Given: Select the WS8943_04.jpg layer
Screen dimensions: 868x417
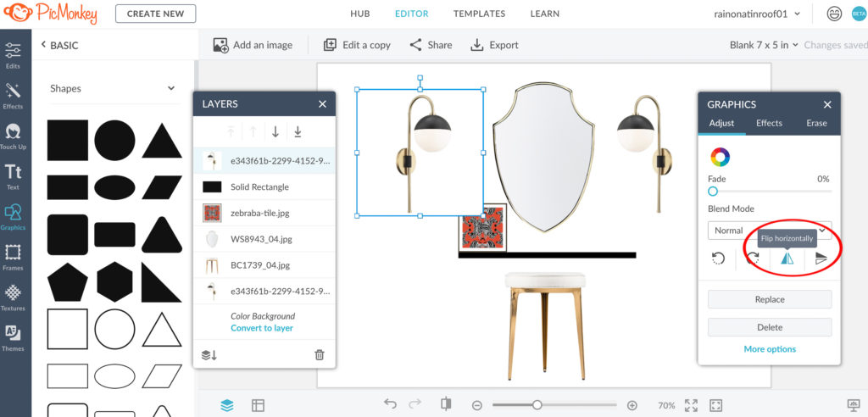Looking at the screenshot, I should tap(264, 239).
